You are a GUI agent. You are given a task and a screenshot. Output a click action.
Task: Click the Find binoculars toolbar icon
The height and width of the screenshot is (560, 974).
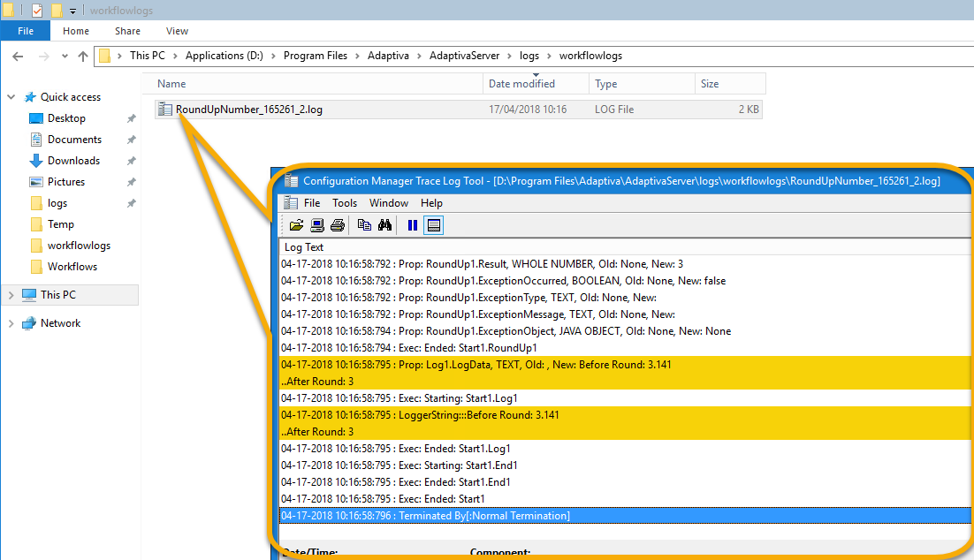click(x=384, y=225)
